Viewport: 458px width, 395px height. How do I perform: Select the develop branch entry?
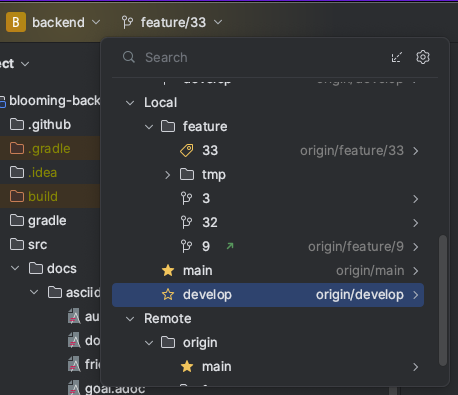pyautogui.click(x=268, y=295)
